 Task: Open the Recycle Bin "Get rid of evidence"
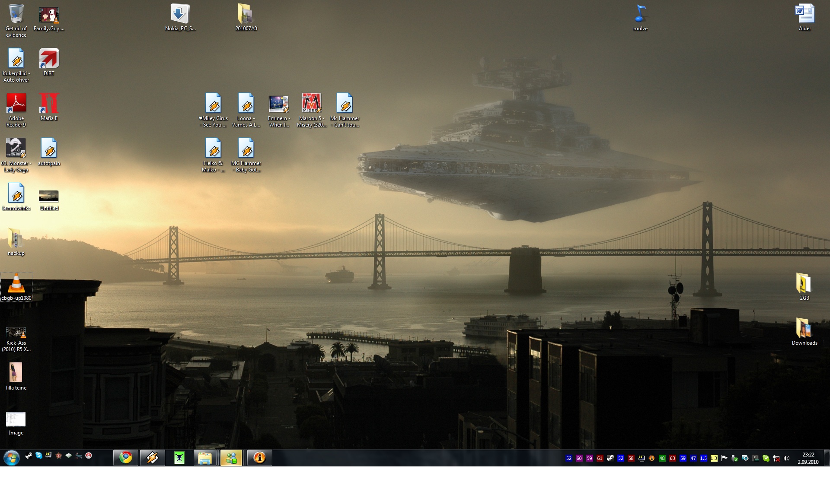[x=16, y=21]
